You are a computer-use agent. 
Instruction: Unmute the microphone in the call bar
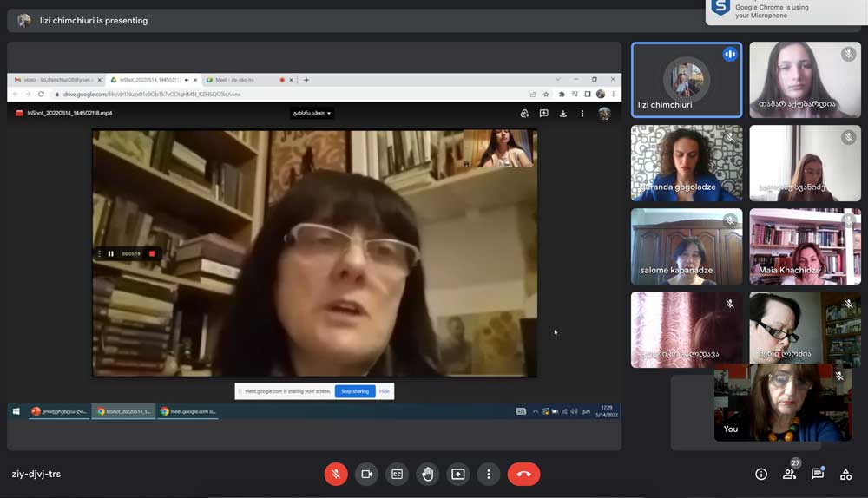click(336, 474)
